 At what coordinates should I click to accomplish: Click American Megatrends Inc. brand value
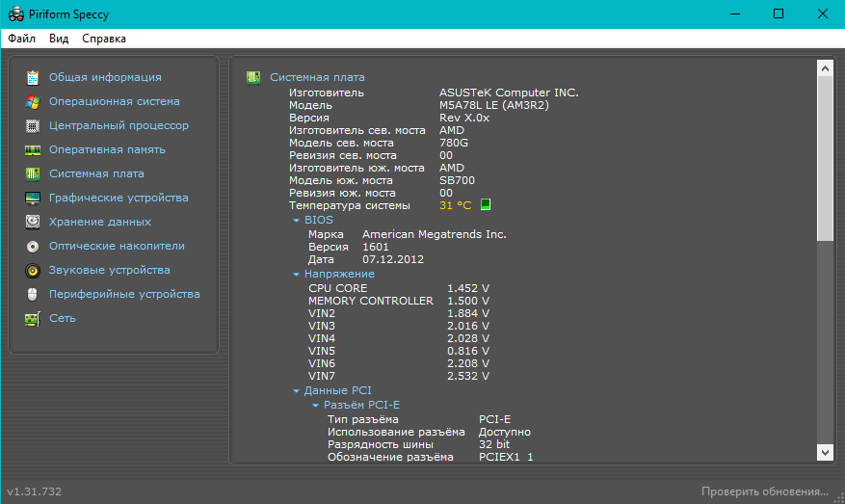[x=434, y=234]
